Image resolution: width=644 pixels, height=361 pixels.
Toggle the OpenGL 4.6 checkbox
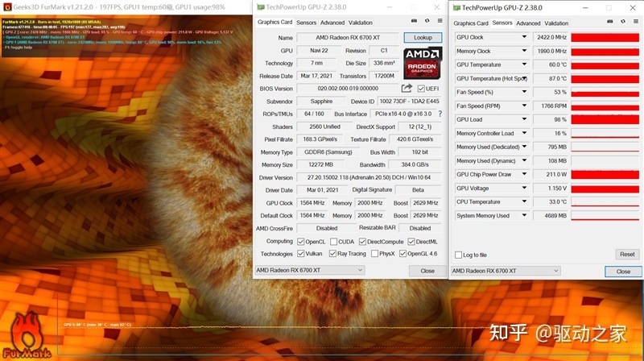[403, 254]
